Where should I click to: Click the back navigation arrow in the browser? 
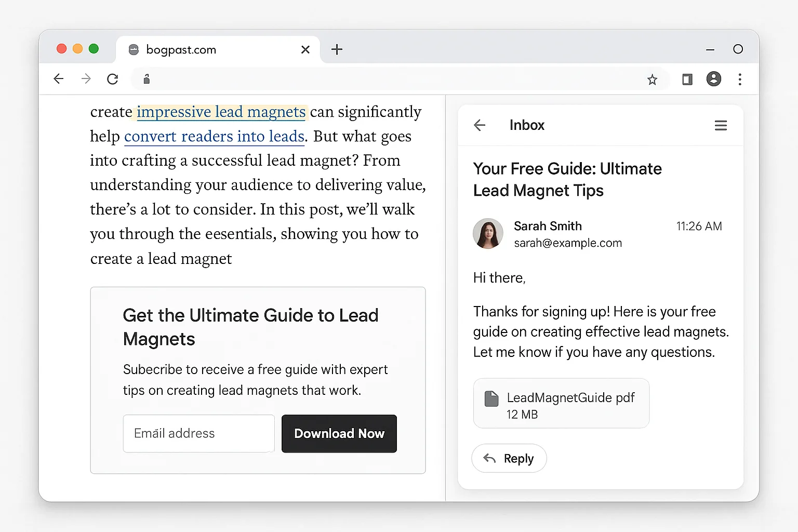click(x=58, y=79)
